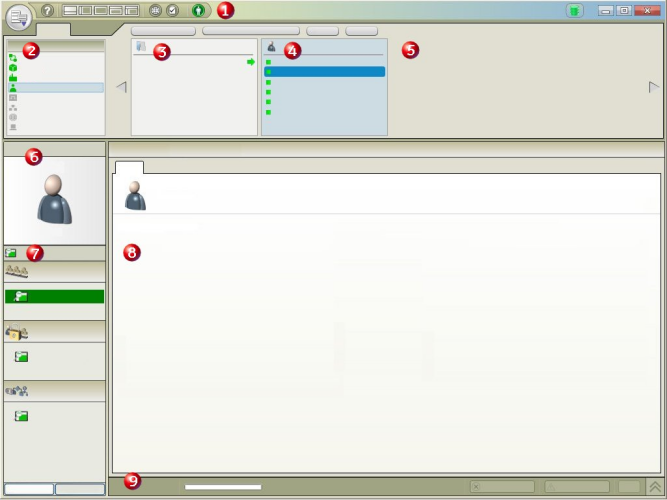Expand the three-people group section header
The width and height of the screenshot is (667, 500).
pyautogui.click(x=54, y=271)
